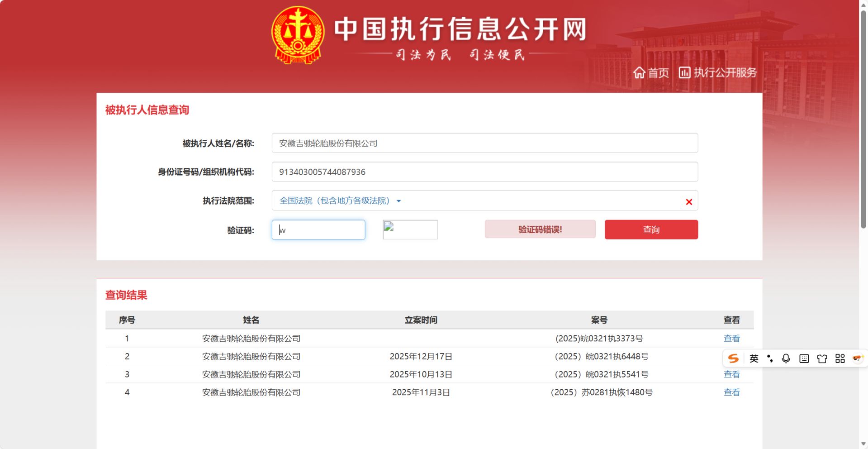Click the 被执行人姓名/名称 input field
The height and width of the screenshot is (449, 868).
(484, 143)
